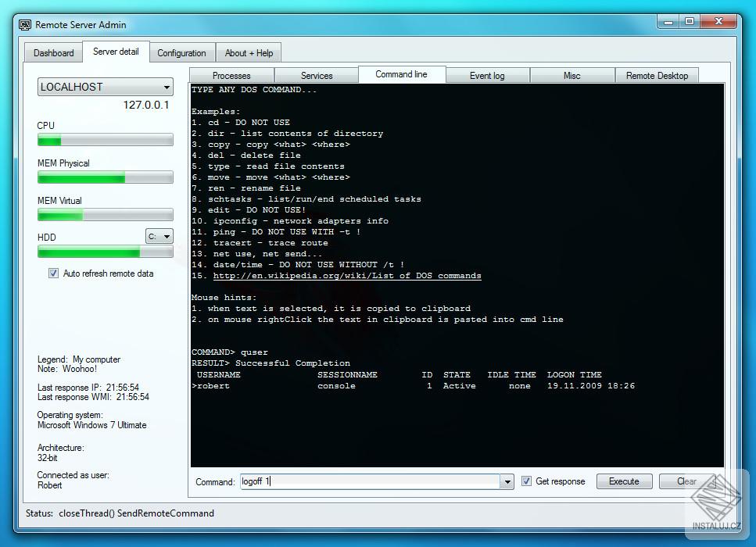Screen dimensions: 756x547
Task: Switch to the Misc tab
Action: click(573, 74)
